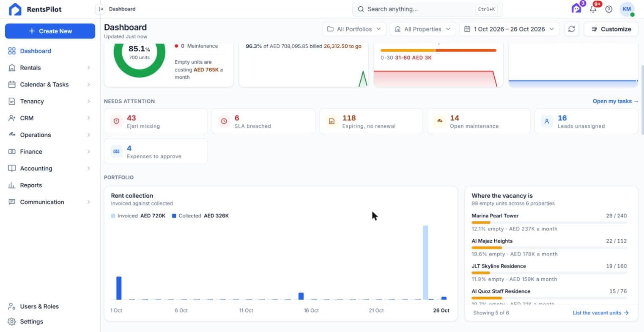Click the Expiring, no renewal document icon

point(332,121)
